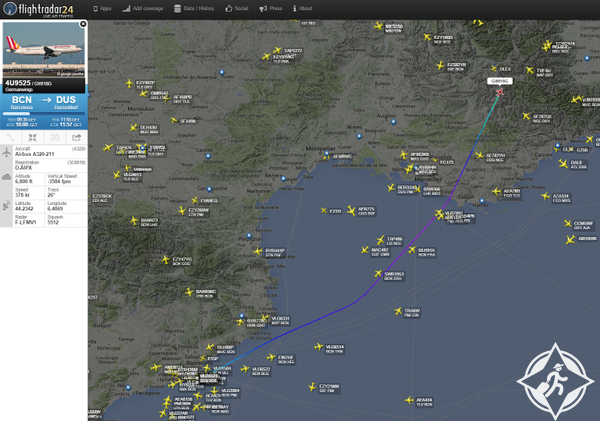The height and width of the screenshot is (421, 600).
Task: Click the D-AIPX registration value
Action: click(x=23, y=168)
